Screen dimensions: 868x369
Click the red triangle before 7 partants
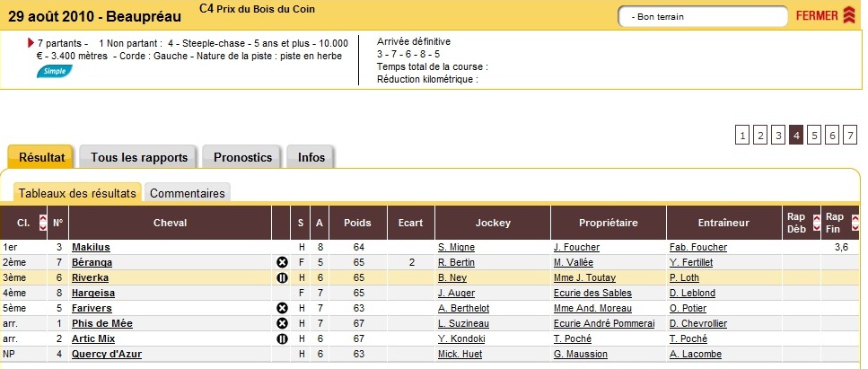pyautogui.click(x=31, y=43)
